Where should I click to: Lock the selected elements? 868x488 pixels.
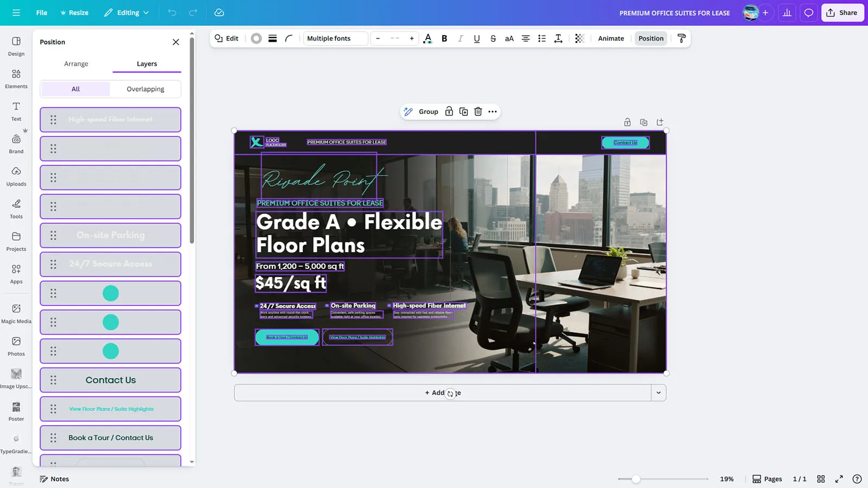point(449,112)
